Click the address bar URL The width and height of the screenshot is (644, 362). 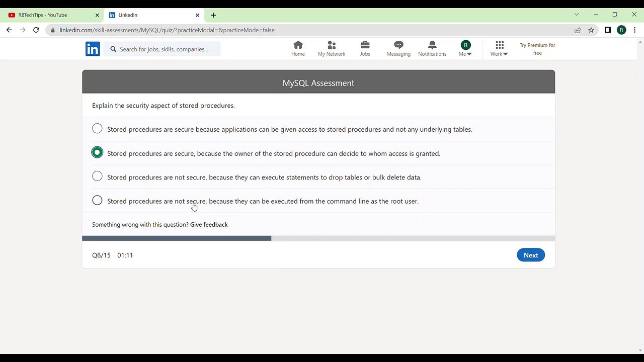click(167, 30)
